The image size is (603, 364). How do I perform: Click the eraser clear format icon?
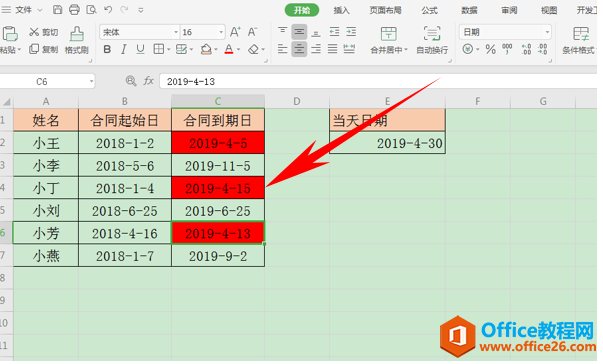tap(253, 49)
